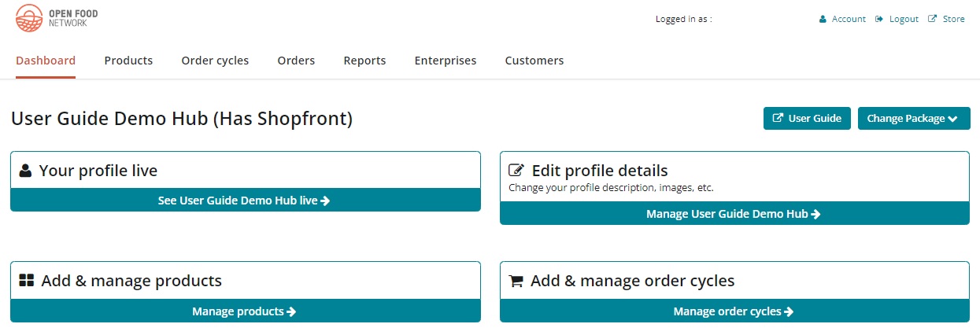Select the Reports tab

(x=364, y=61)
